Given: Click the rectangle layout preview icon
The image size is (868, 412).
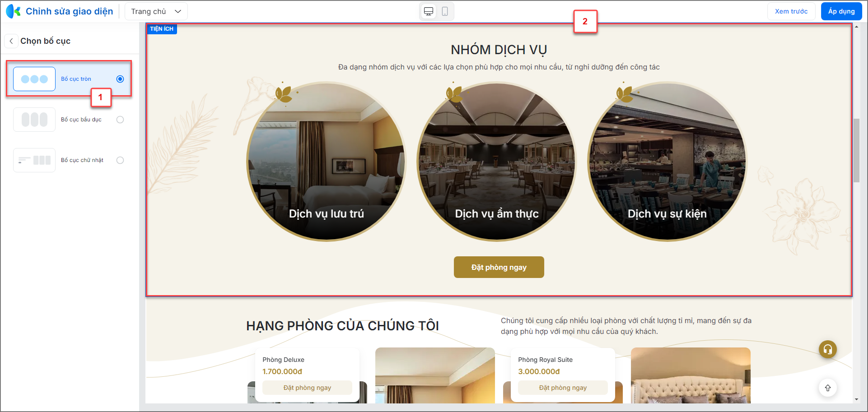Looking at the screenshot, I should [34, 160].
